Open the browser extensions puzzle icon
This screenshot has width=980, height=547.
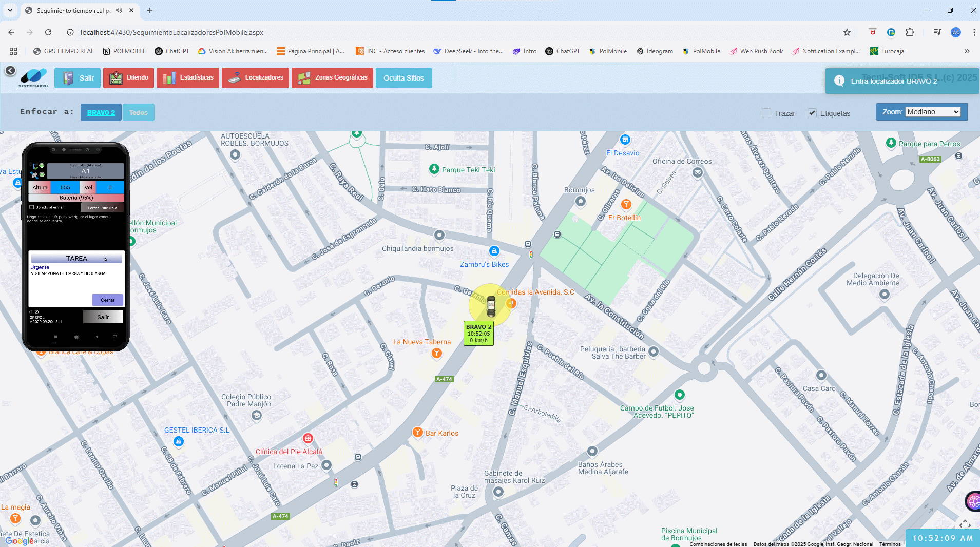tap(910, 32)
